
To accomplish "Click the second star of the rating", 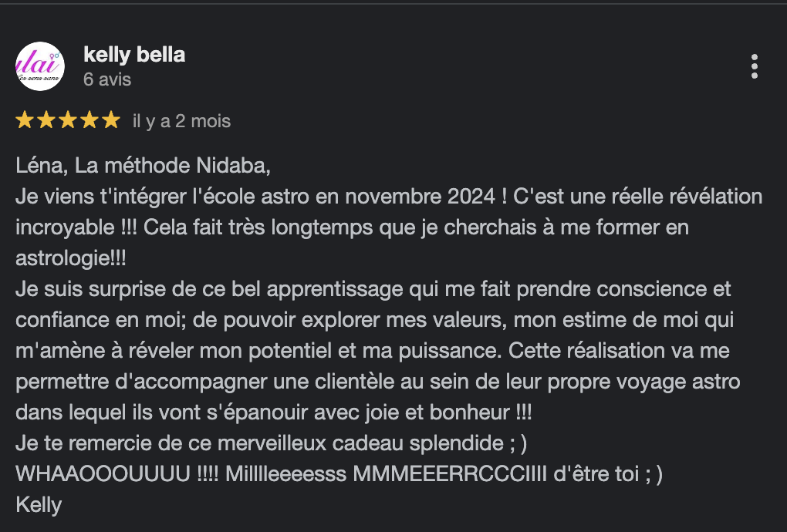I will [46, 120].
